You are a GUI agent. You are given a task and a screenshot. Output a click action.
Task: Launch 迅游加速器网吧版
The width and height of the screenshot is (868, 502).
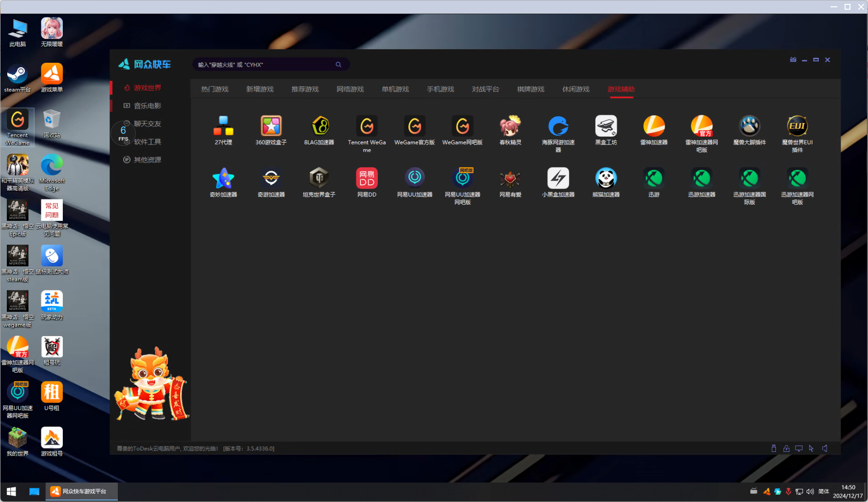[x=797, y=186]
